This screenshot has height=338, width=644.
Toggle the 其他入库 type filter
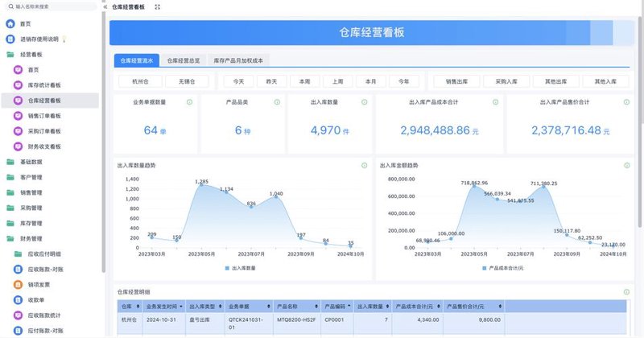tap(605, 81)
